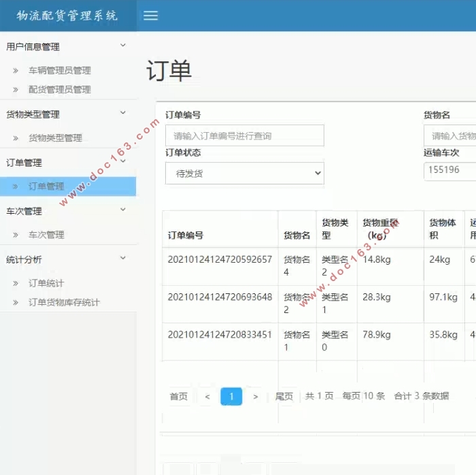The width and height of the screenshot is (476, 475).
Task: Open 车辆管理员管理 menu item
Action: click(x=60, y=71)
